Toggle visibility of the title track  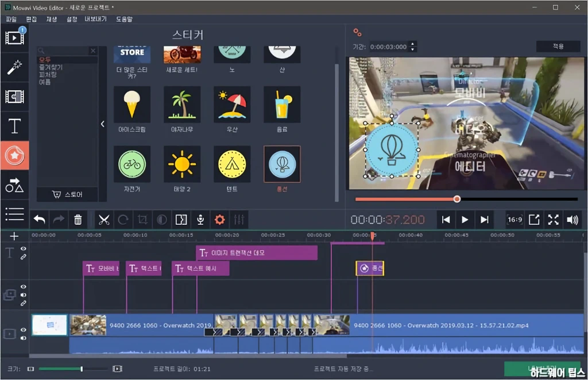pyautogui.click(x=23, y=248)
